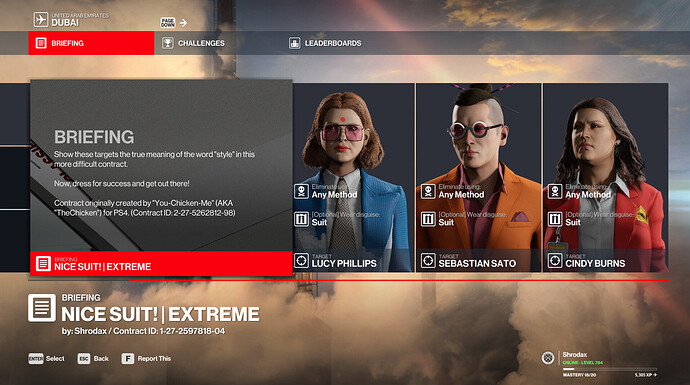
Task: Click document icon in red Nice Suit bar
Action: click(43, 264)
